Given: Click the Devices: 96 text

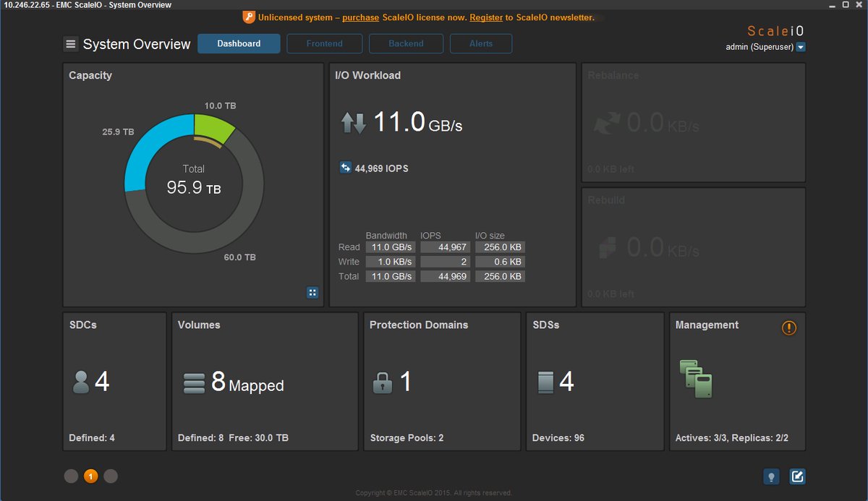Looking at the screenshot, I should (558, 437).
